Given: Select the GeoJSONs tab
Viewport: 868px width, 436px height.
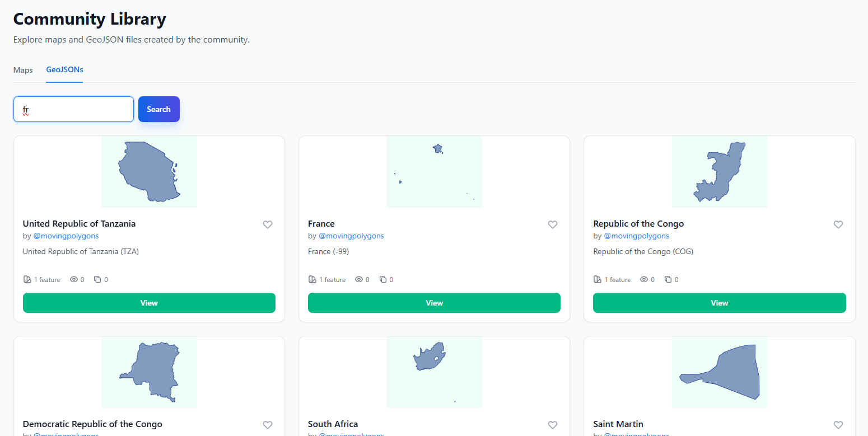Looking at the screenshot, I should pos(64,69).
